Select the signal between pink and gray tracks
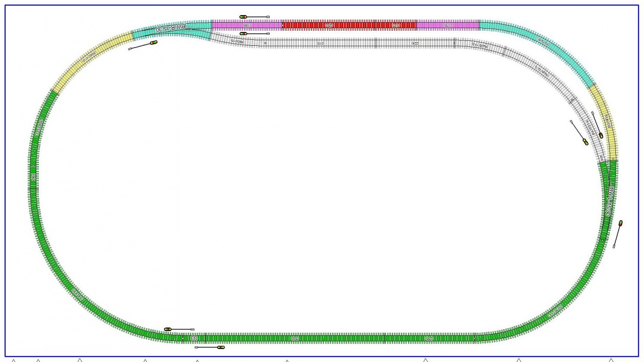This screenshot has width=644, height=362. click(x=244, y=34)
